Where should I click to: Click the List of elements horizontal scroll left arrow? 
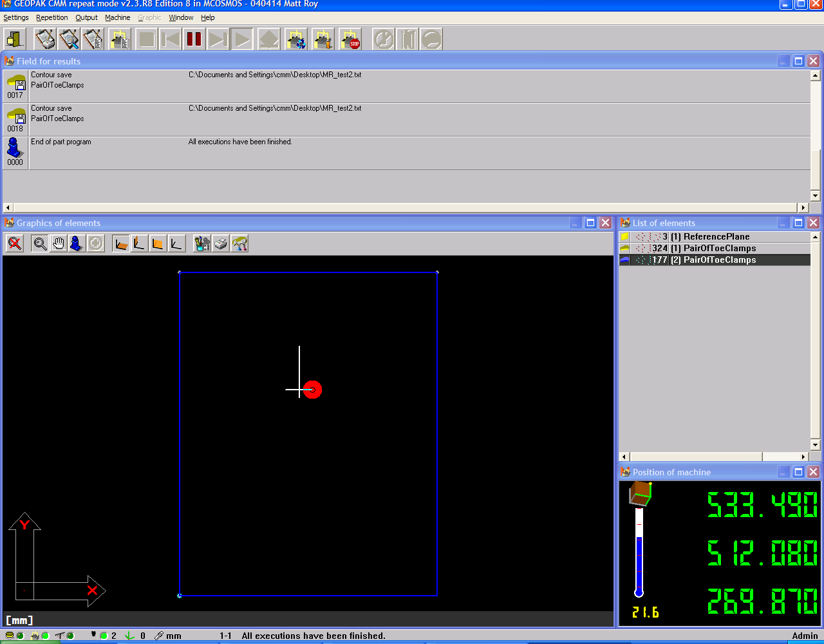point(624,457)
